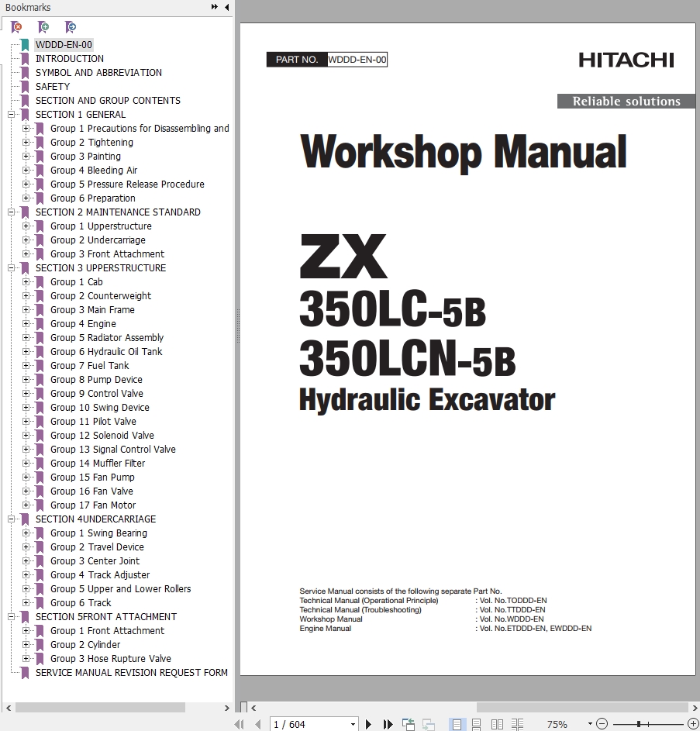Open SECTION AND GROUP CONTENTS bookmark
Viewport: 700px width, 731px height.
(x=109, y=101)
